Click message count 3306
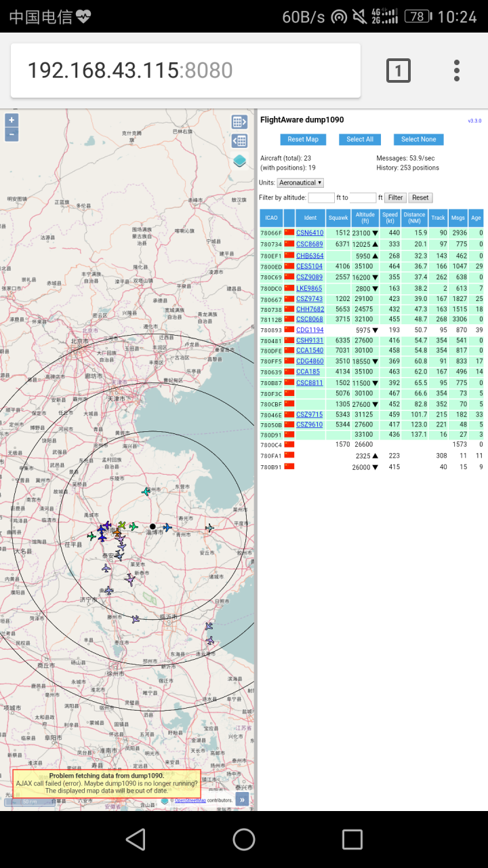 click(460, 319)
